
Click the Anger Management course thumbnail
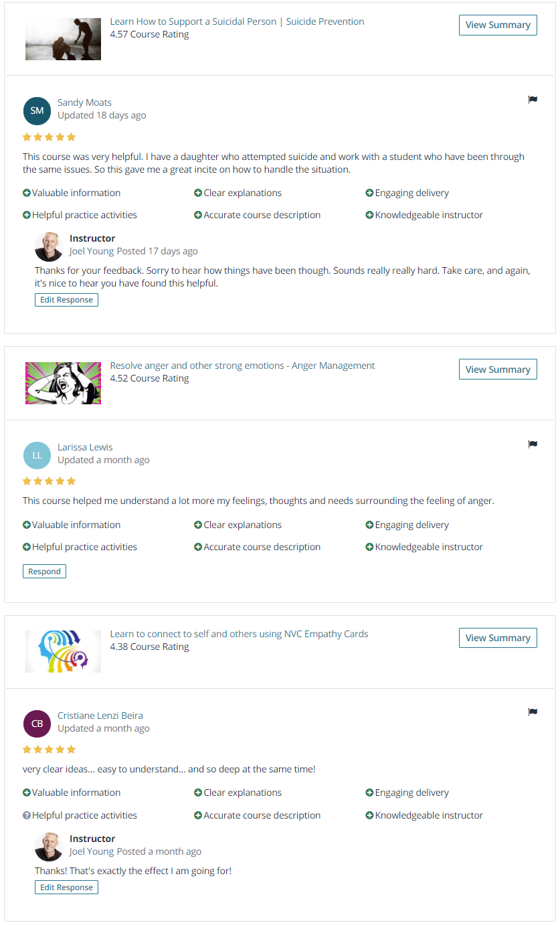coord(63,384)
